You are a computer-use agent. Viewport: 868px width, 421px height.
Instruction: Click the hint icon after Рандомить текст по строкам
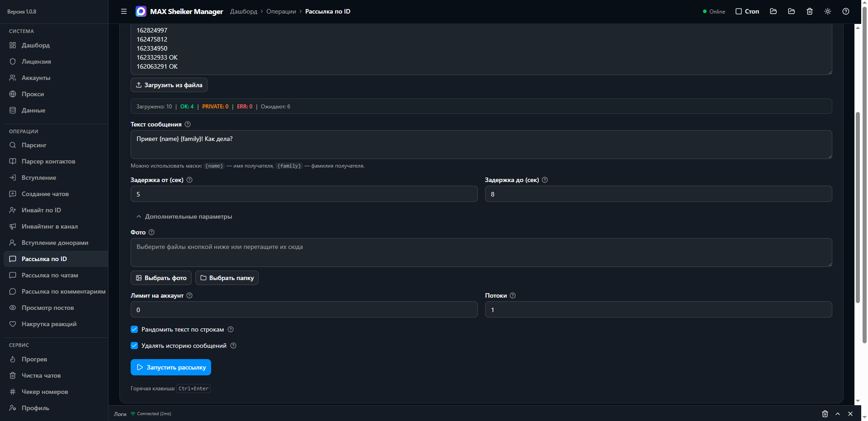pyautogui.click(x=231, y=329)
